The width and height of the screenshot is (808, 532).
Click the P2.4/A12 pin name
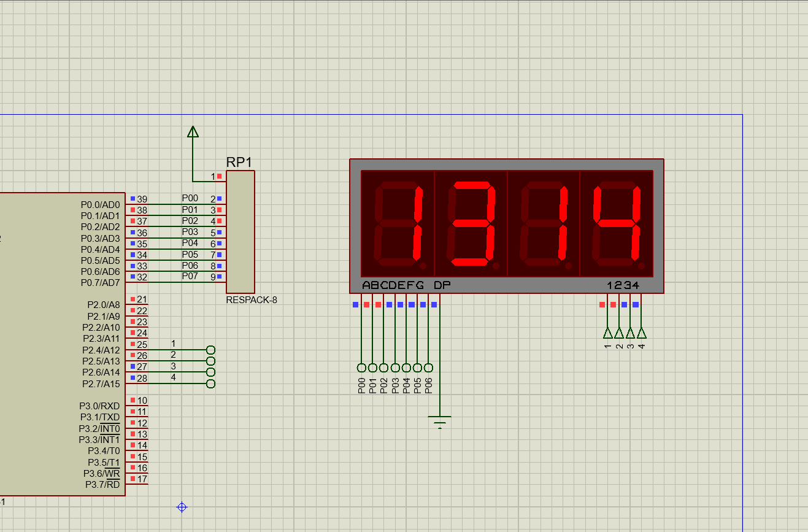[x=101, y=350]
